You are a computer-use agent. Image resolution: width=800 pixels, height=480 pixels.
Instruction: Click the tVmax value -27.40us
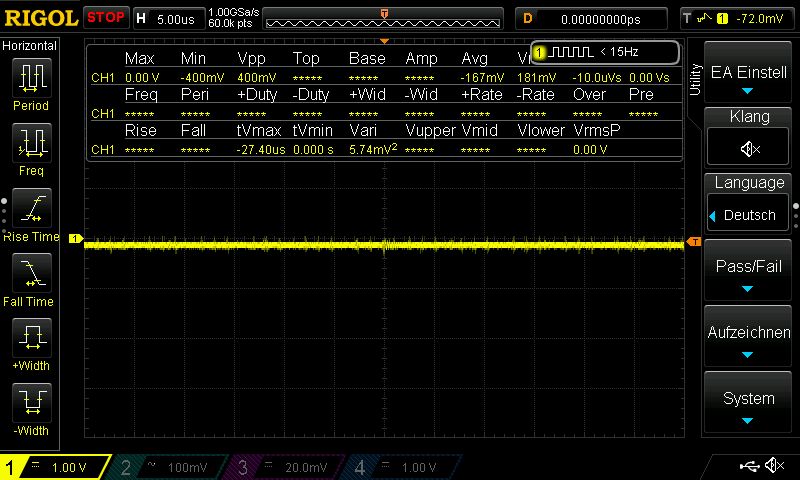(x=261, y=149)
